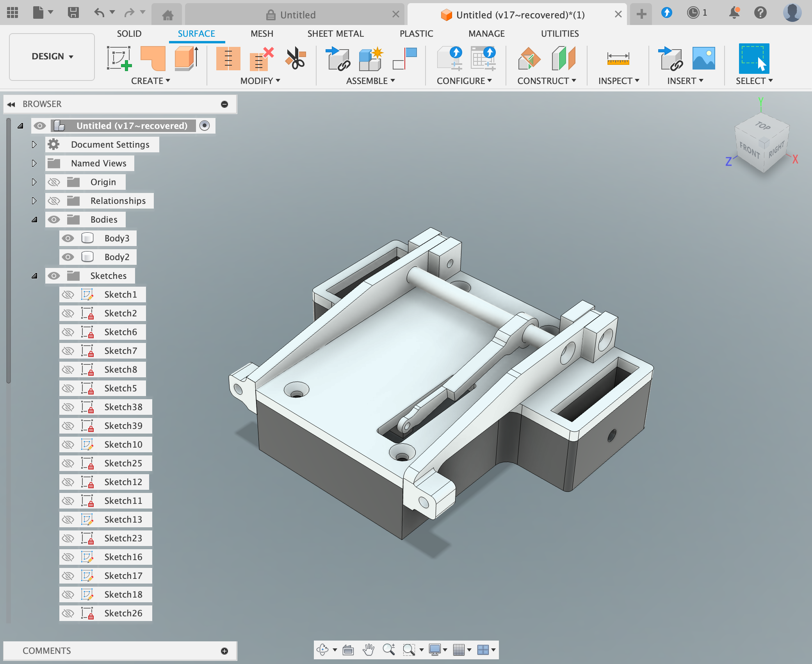The height and width of the screenshot is (664, 812).
Task: Activate the root component radio button
Action: [205, 126]
